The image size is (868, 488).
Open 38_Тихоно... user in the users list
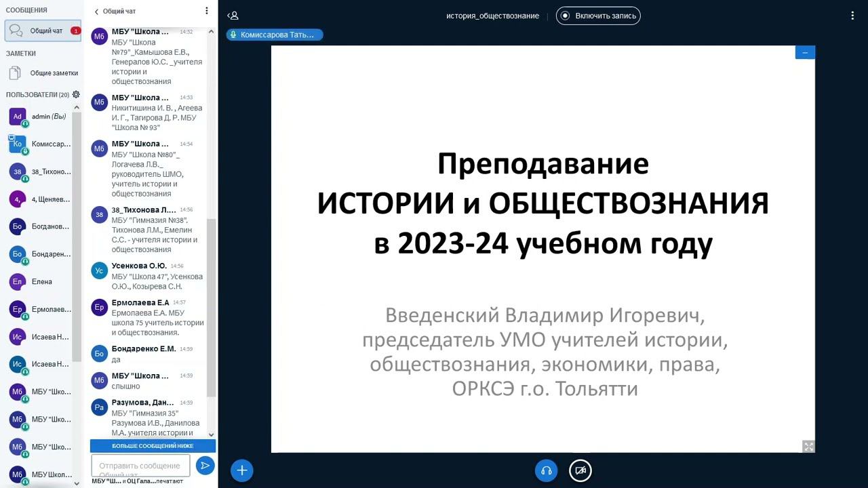[42, 171]
